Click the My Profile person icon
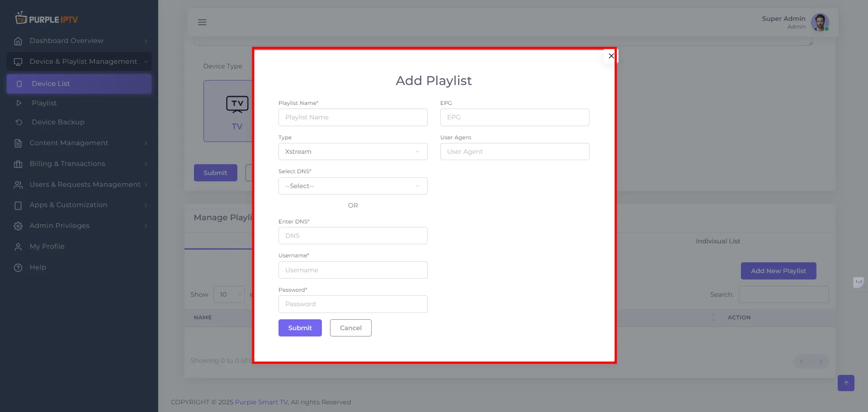The width and height of the screenshot is (868, 412). [18, 247]
